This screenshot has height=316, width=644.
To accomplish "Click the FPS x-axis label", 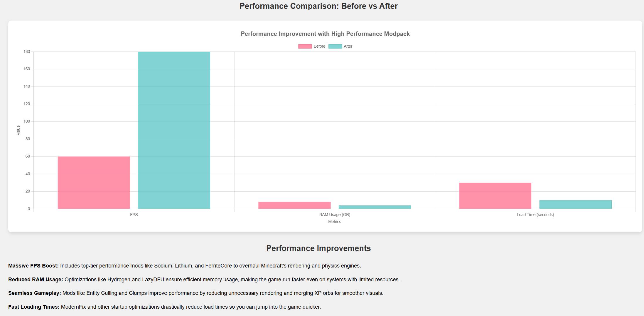I will coord(134,215).
